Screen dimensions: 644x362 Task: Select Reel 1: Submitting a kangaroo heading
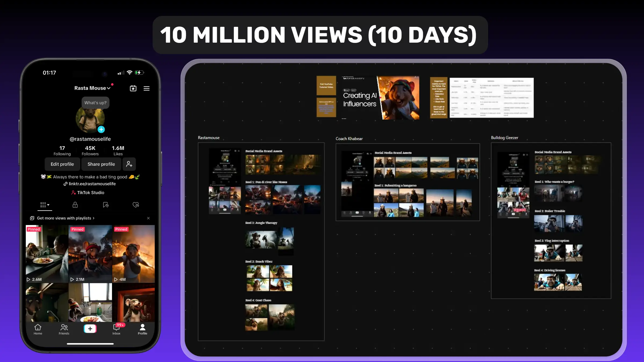[x=396, y=186]
